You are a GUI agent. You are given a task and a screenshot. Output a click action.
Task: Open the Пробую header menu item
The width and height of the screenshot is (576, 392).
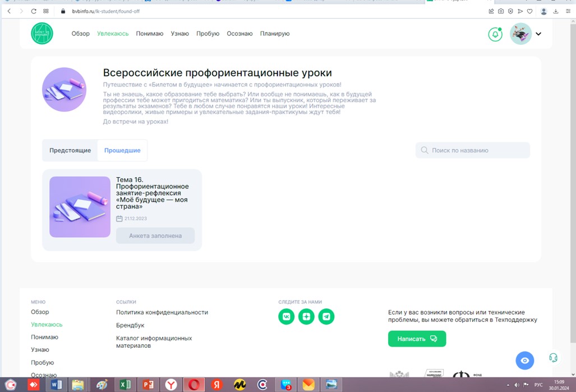click(x=208, y=34)
